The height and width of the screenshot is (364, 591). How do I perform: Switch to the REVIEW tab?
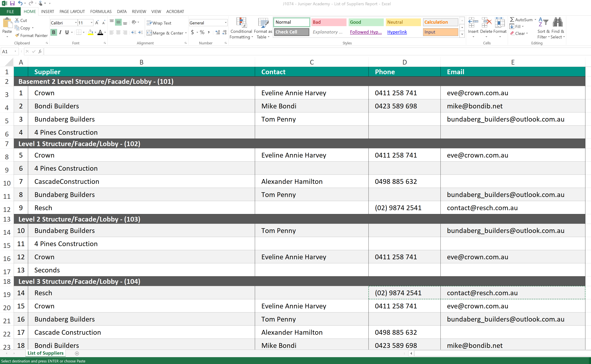pos(139,12)
